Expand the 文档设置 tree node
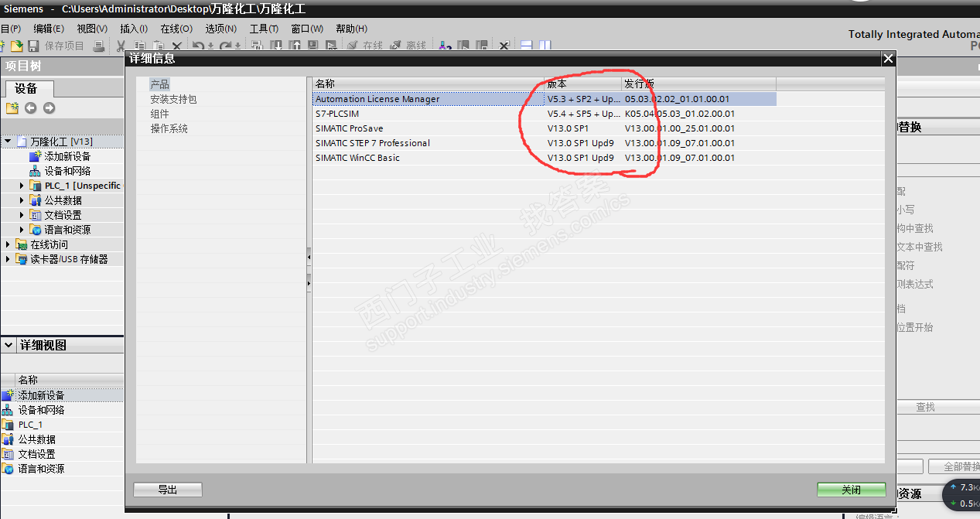The height and width of the screenshot is (519, 980). (x=22, y=215)
